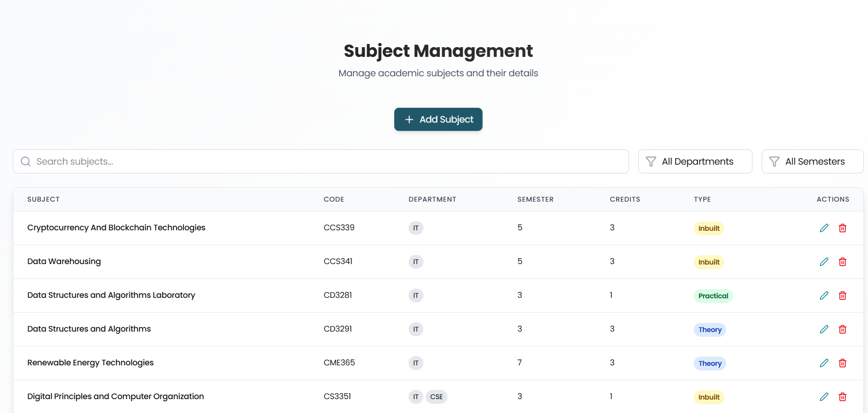This screenshot has width=868, height=413.
Task: Click the code CCS339
Action: (339, 228)
